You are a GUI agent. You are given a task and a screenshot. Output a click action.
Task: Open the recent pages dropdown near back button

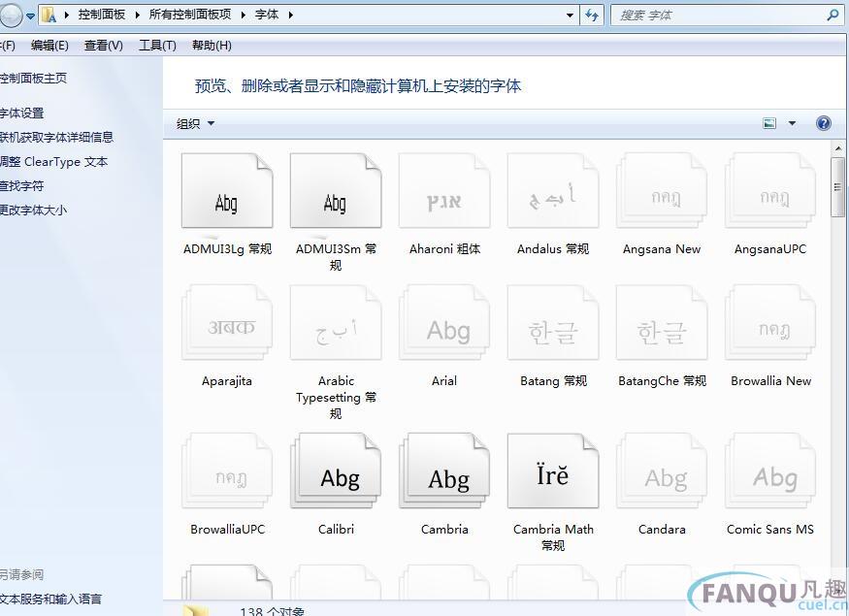(31, 16)
